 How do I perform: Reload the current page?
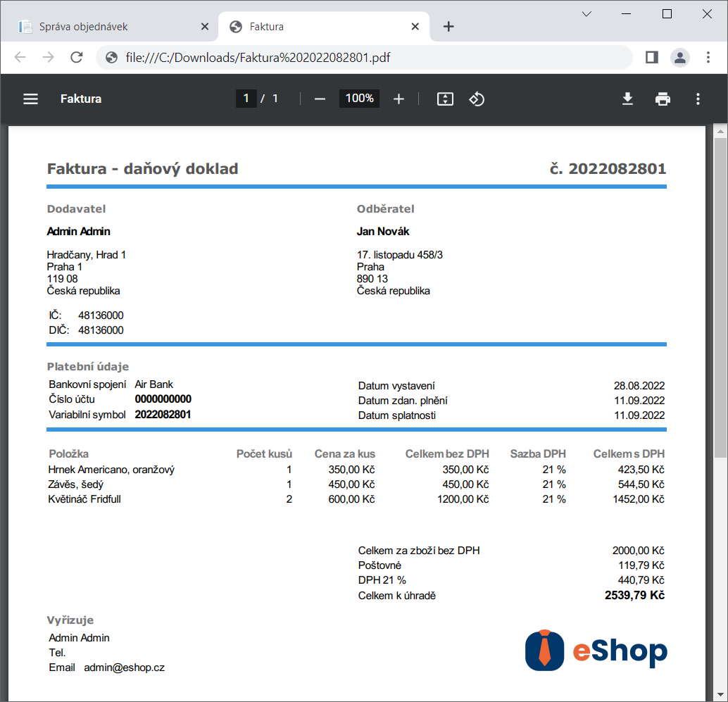point(77,58)
